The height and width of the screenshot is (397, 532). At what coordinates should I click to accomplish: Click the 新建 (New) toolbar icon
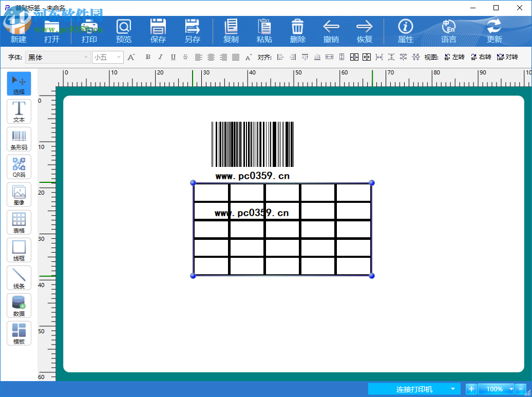coord(18,31)
